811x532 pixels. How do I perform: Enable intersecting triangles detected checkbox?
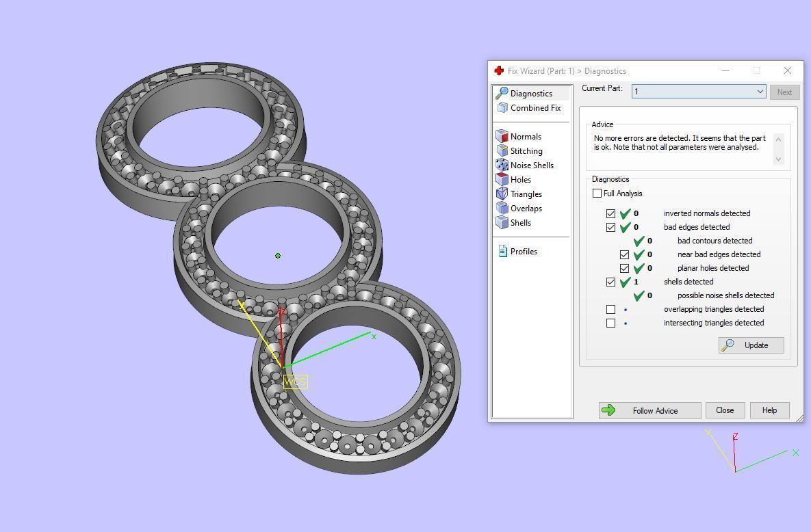tap(611, 323)
